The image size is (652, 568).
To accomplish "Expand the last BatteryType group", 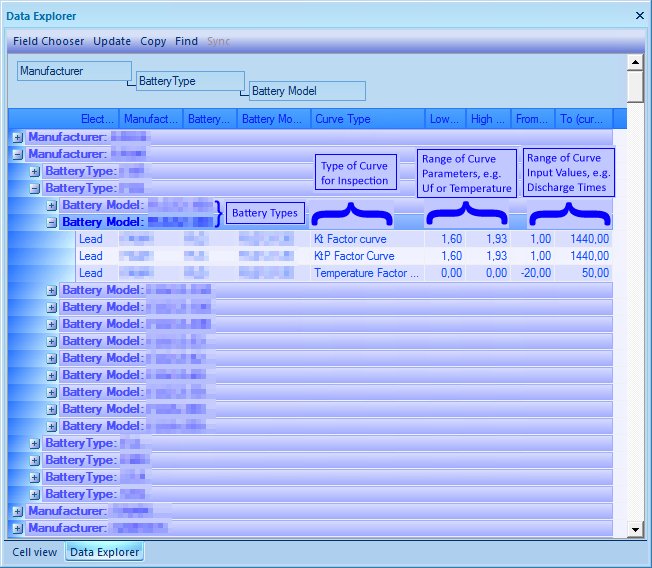I will tap(35, 494).
